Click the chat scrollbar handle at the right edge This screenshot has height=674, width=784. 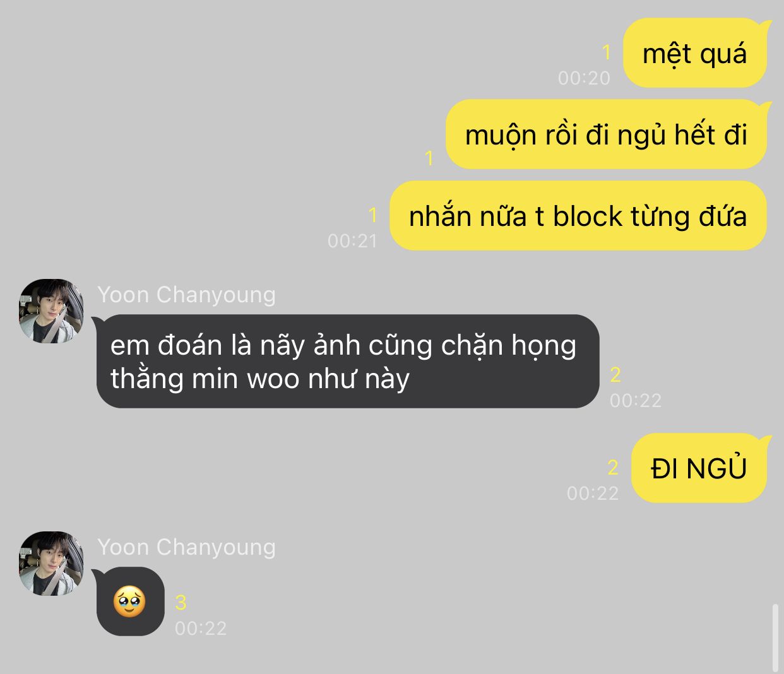(x=776, y=638)
